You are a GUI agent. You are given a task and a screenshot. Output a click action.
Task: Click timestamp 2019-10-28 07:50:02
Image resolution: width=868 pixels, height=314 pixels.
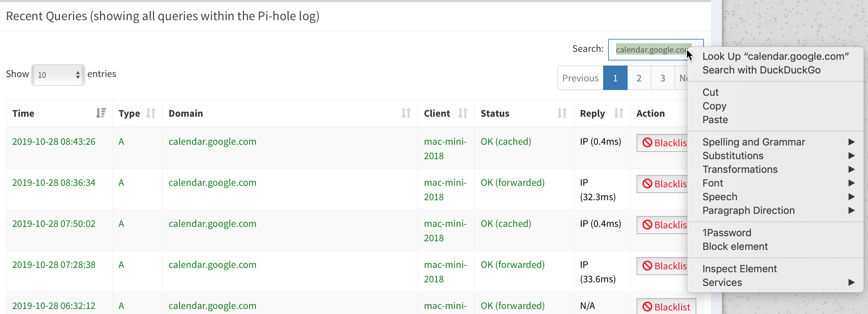pos(54,224)
